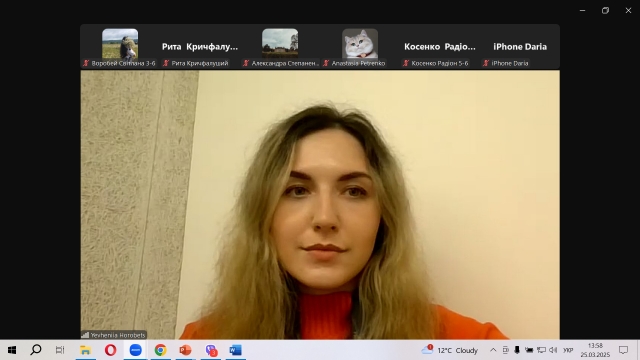Open Microsoft Word from the taskbar
The width and height of the screenshot is (640, 360).
[x=236, y=350]
